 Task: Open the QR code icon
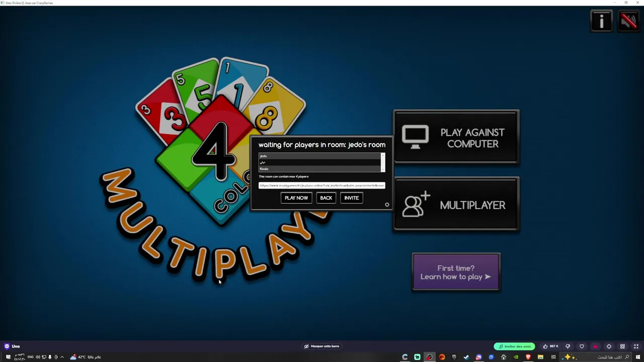click(x=622, y=346)
